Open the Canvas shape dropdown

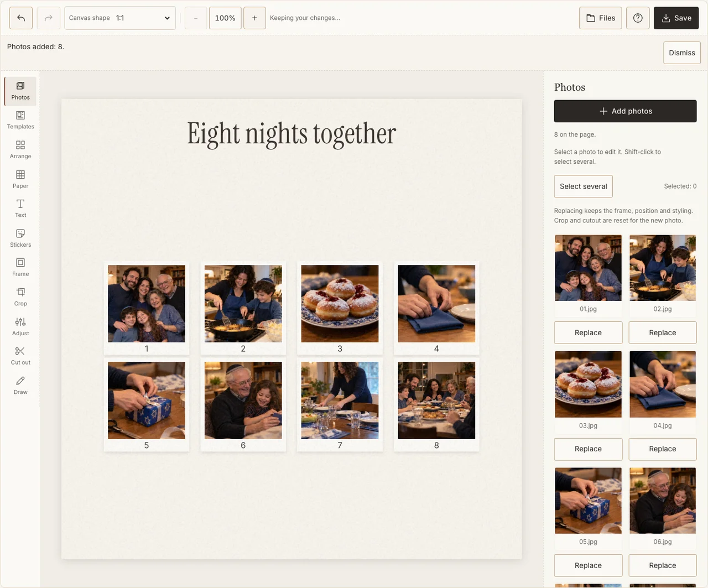(120, 18)
